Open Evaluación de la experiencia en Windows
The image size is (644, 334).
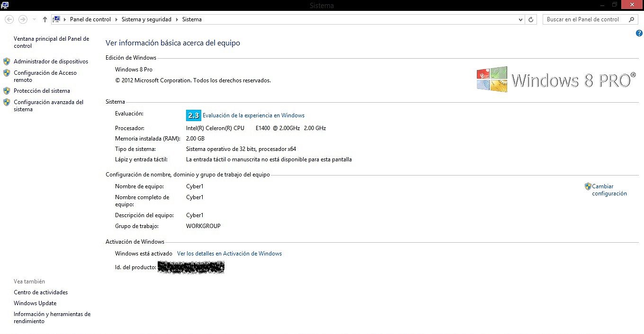(253, 115)
